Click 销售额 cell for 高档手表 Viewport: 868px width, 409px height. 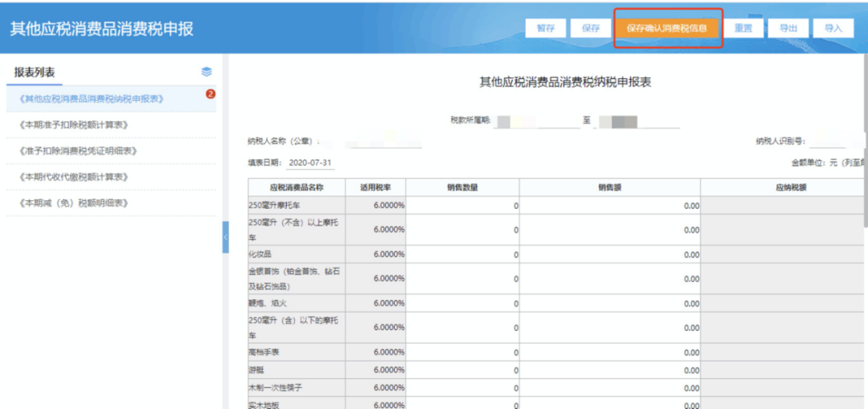coord(609,352)
